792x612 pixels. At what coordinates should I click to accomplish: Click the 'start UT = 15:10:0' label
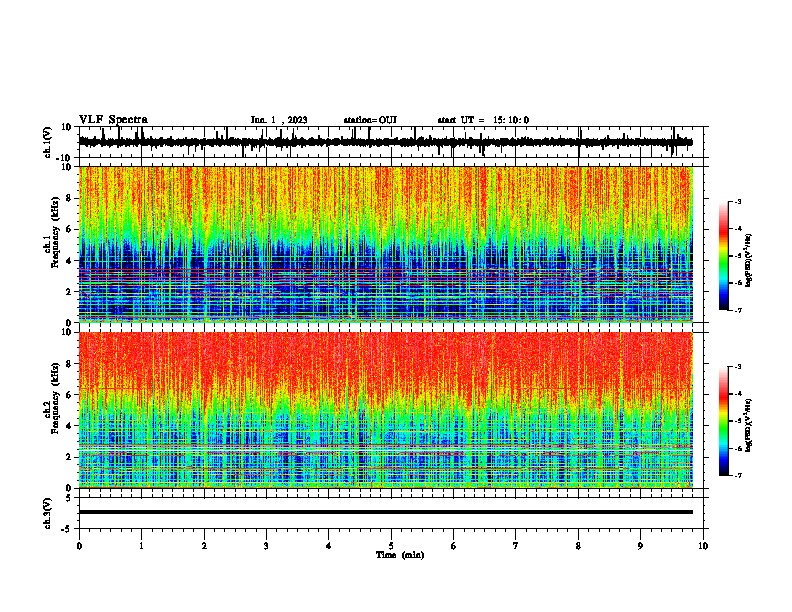483,120
